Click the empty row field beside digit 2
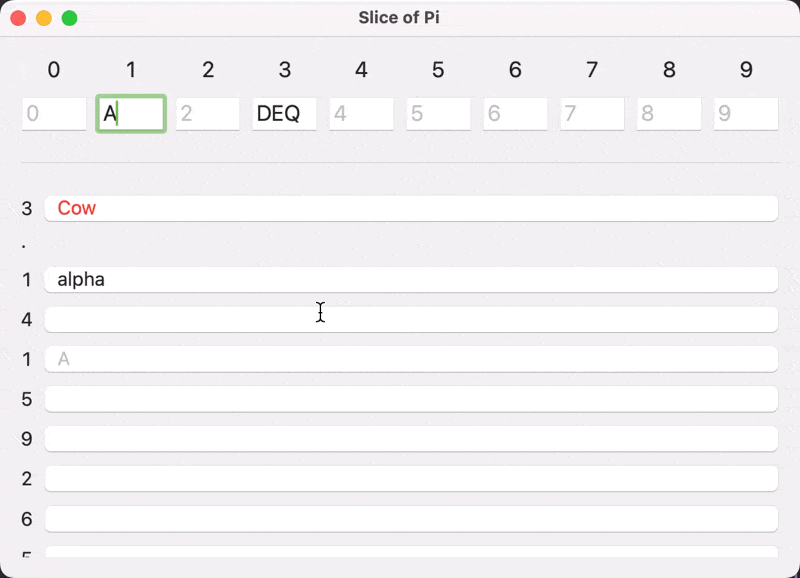 [411, 479]
